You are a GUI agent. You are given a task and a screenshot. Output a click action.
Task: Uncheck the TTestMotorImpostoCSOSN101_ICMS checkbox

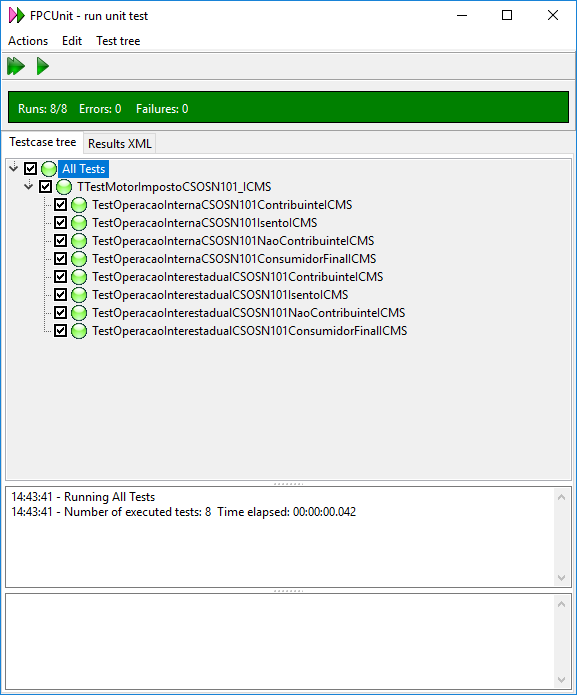[45, 187]
